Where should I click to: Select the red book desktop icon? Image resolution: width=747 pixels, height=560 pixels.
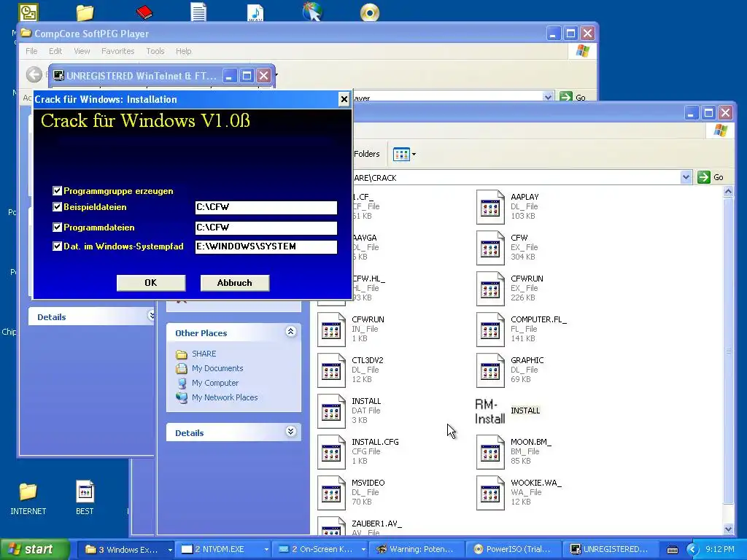pyautogui.click(x=144, y=12)
